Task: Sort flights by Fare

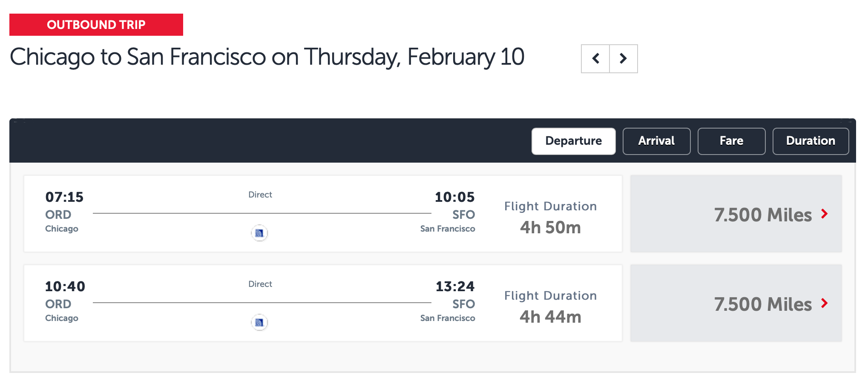Action: pyautogui.click(x=732, y=141)
